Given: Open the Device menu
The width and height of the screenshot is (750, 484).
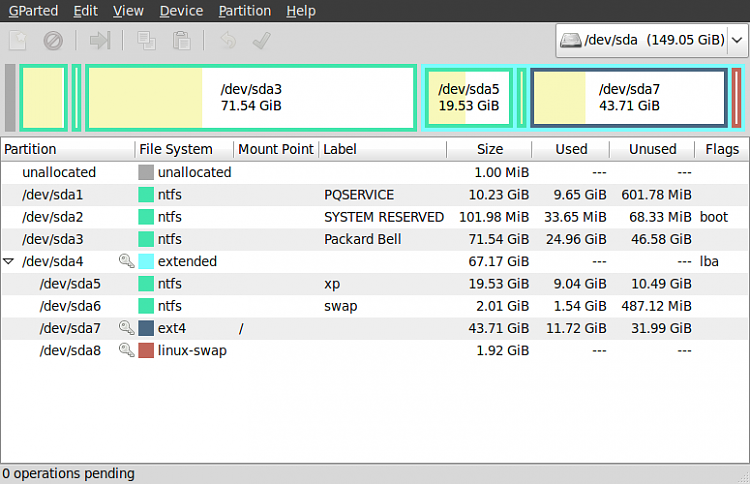Looking at the screenshot, I should [x=181, y=11].
